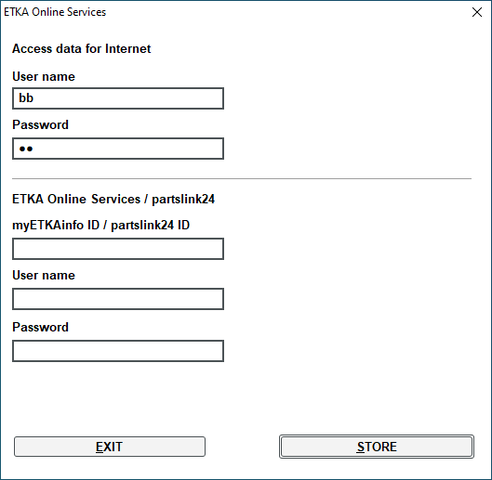492x480 pixels.
Task: Click the Password label above masked dots
Action: click(x=40, y=125)
